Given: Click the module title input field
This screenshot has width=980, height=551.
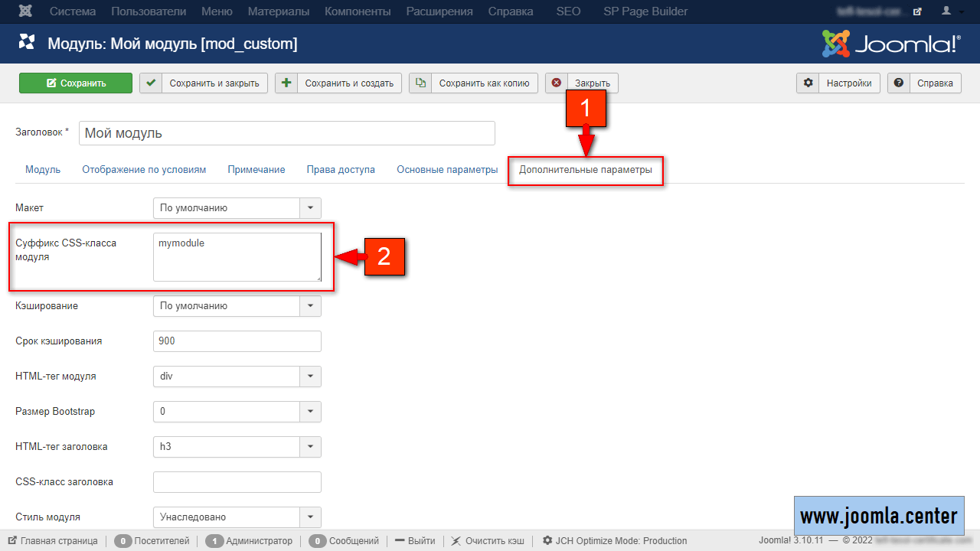Looking at the screenshot, I should pyautogui.click(x=287, y=133).
